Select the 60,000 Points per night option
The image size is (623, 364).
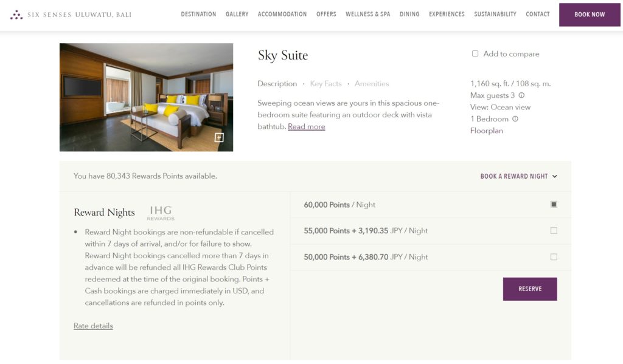coord(554,205)
